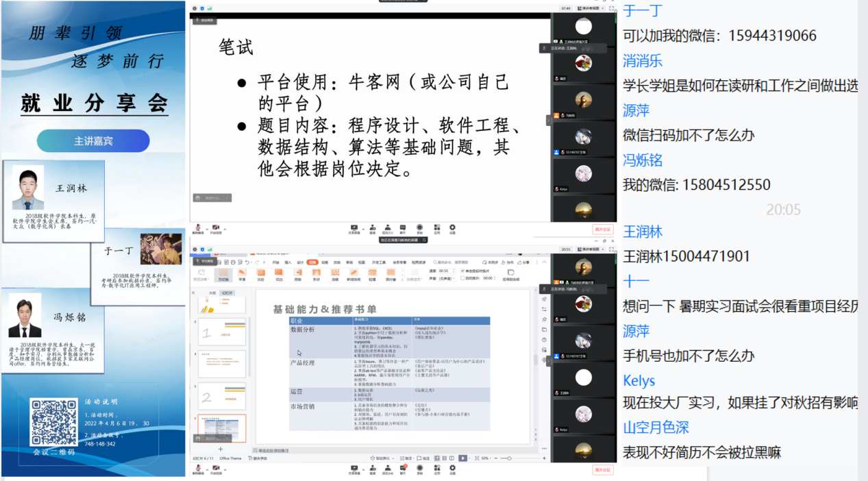Turn on the video camera in the lower meeting window
868x481 pixels.
(x=215, y=468)
